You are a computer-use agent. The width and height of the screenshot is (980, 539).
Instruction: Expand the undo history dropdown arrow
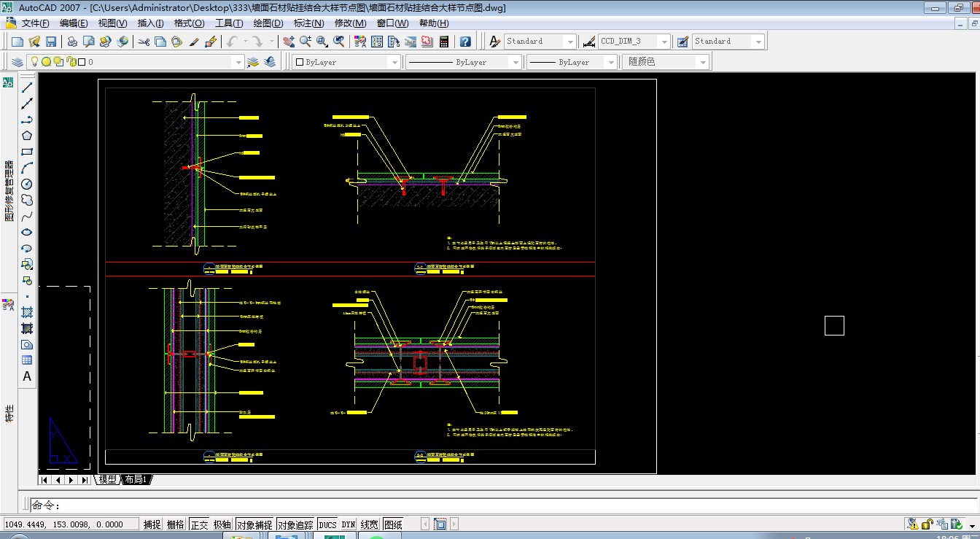tap(246, 42)
